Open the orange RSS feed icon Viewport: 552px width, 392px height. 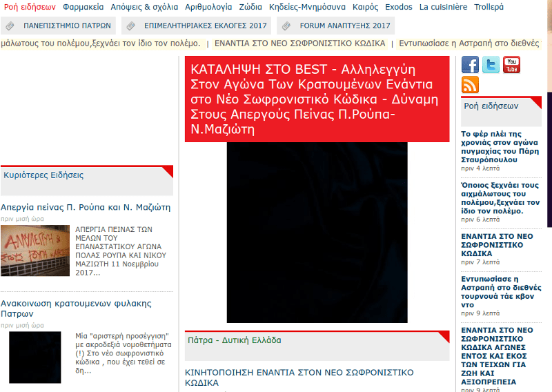coord(470,84)
